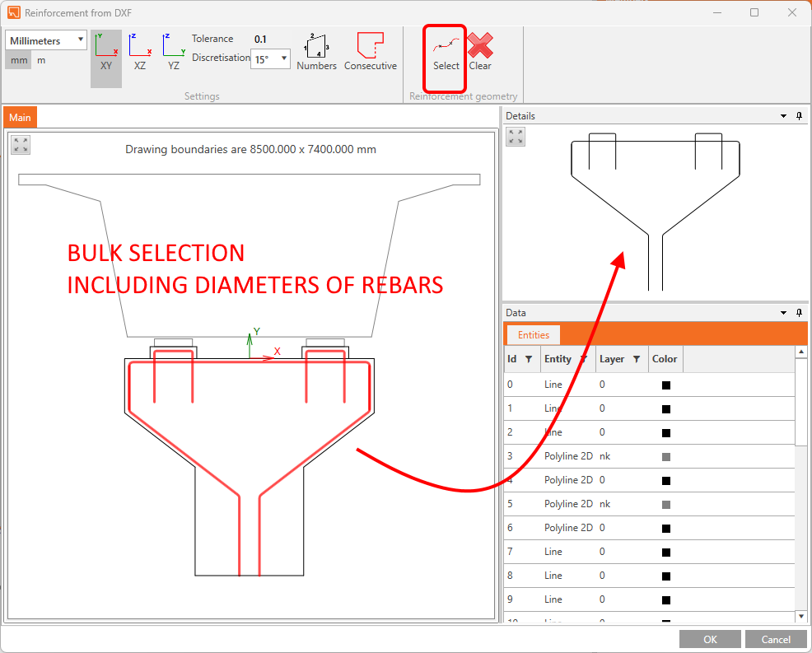This screenshot has width=812, height=653.
Task: Click the black color swatch of row 9
Action: (666, 600)
